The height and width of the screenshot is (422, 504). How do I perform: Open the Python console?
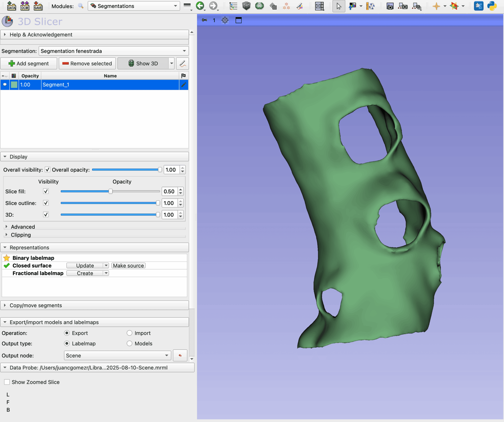[x=492, y=6]
